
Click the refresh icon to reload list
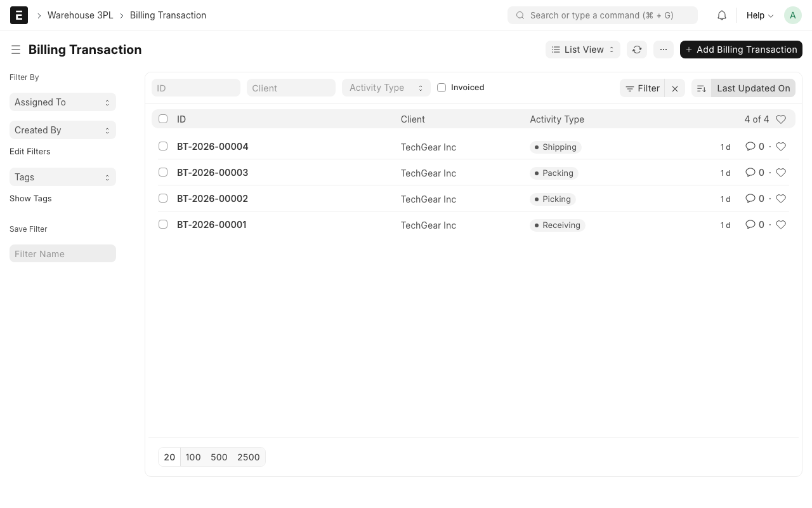click(x=637, y=50)
